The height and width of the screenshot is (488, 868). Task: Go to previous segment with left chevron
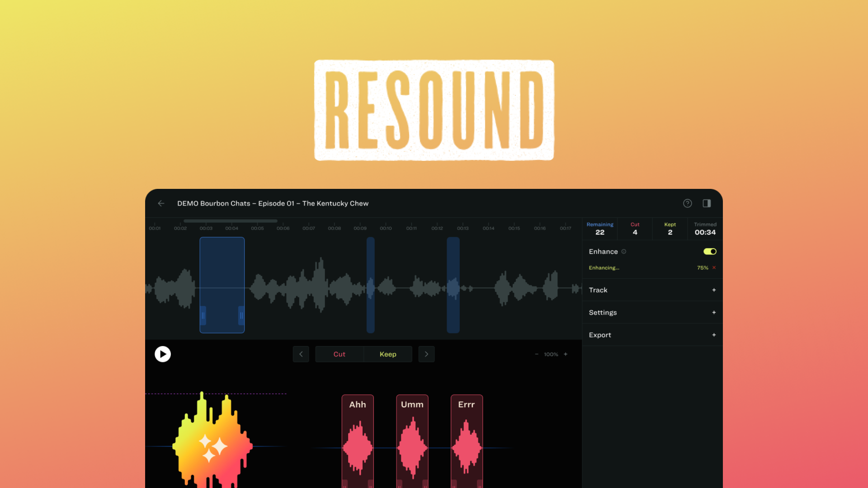coord(301,354)
